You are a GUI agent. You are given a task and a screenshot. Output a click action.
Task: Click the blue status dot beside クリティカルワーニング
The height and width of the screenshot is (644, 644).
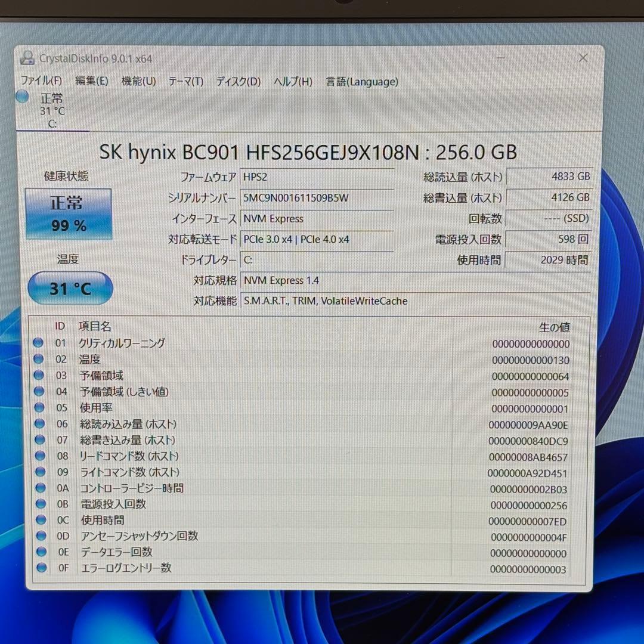tap(39, 343)
